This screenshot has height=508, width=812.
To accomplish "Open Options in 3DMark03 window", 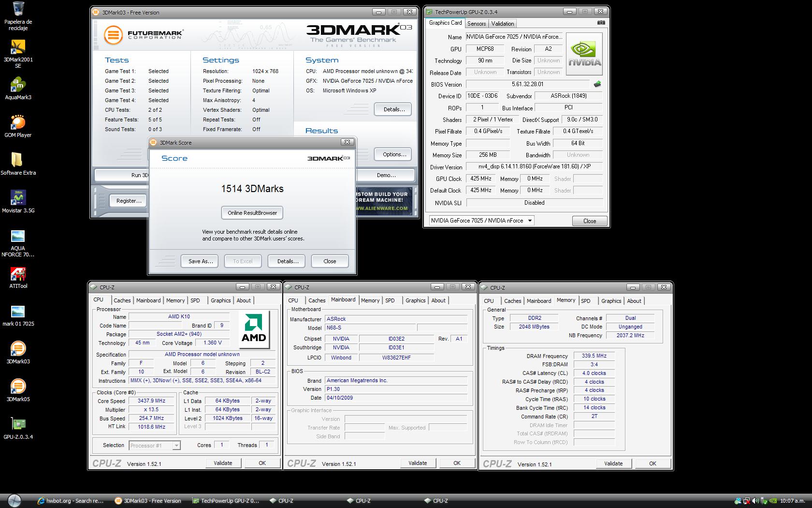I will tap(393, 154).
